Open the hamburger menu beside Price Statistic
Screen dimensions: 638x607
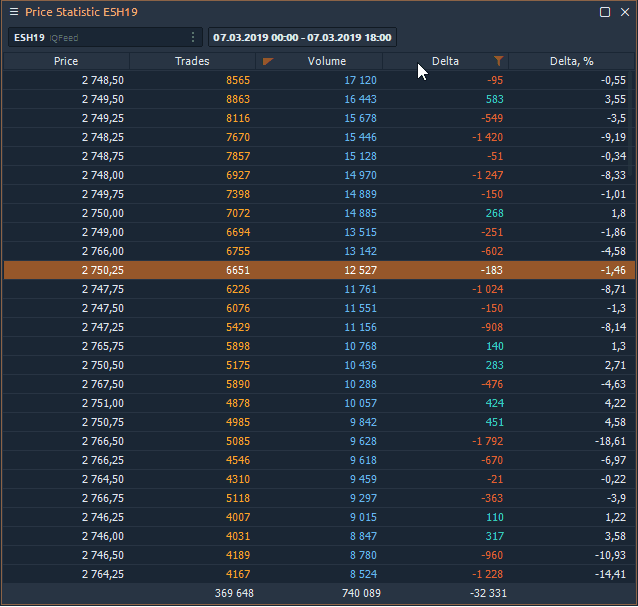point(14,12)
